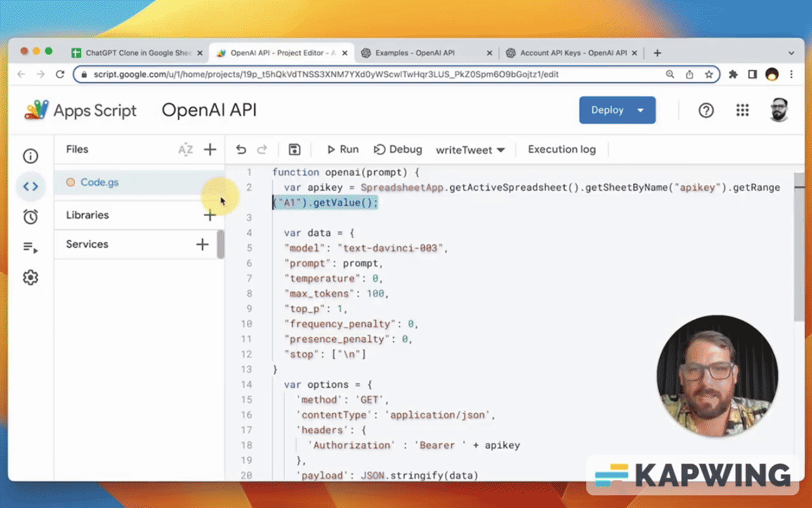Switch to Examples - OpenAI API tab

(426, 53)
